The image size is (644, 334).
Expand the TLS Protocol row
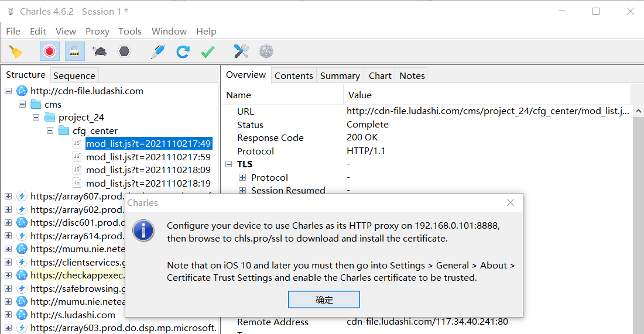(242, 178)
